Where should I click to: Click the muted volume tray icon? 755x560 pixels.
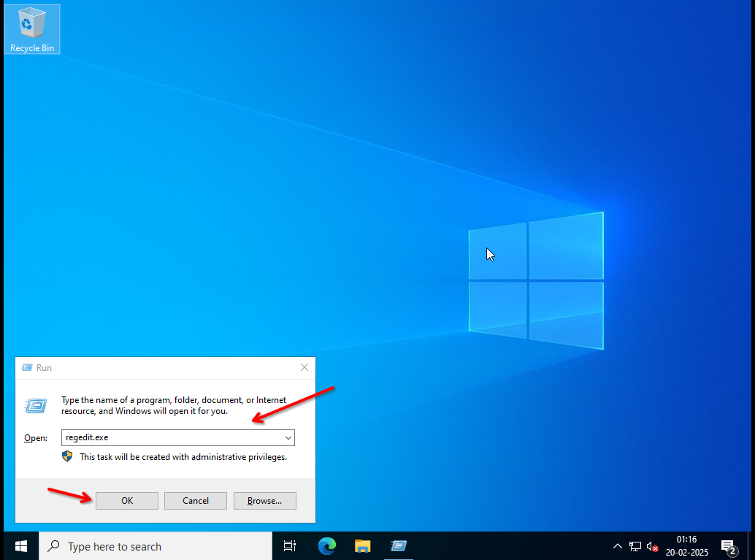click(x=653, y=546)
